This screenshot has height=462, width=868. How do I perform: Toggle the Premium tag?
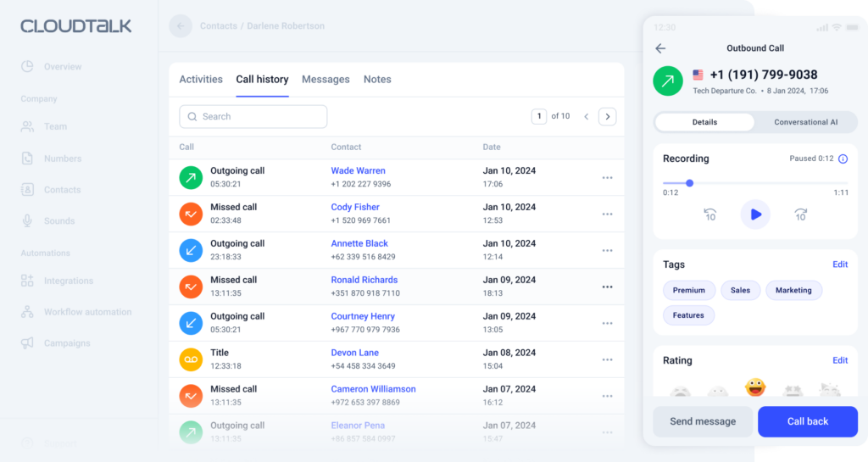688,290
